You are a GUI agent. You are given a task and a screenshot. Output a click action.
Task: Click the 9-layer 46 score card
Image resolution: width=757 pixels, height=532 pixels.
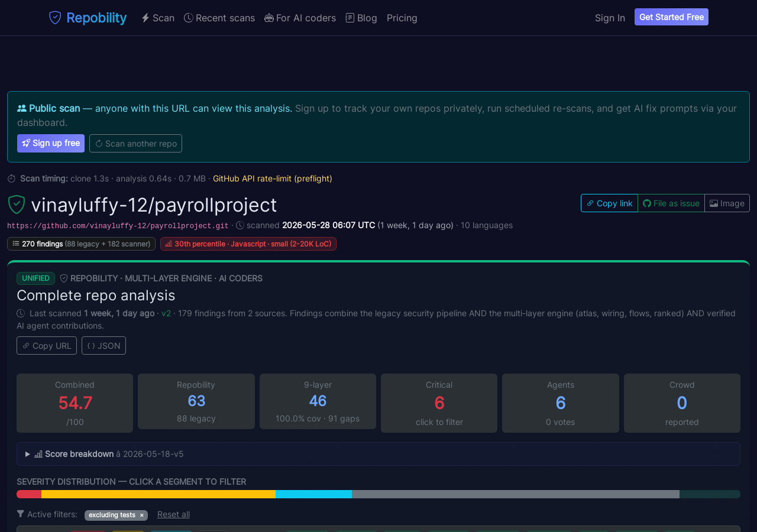pyautogui.click(x=318, y=401)
